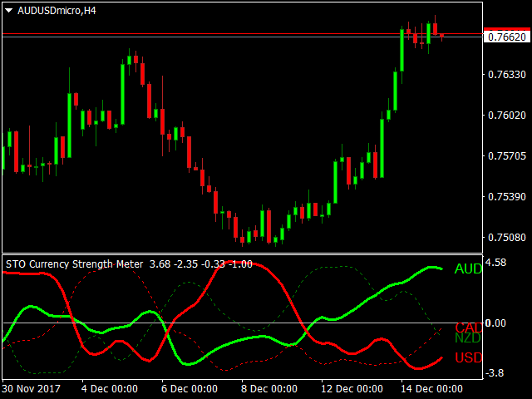The width and height of the screenshot is (532, 399).
Task: Select the red horizontal price line
Action: (x=242, y=34)
